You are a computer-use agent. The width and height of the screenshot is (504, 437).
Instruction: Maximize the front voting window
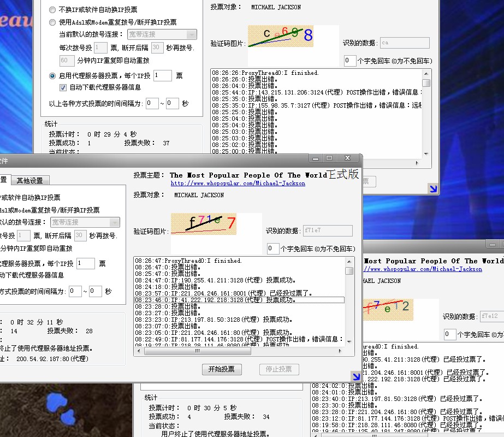pos(329,158)
